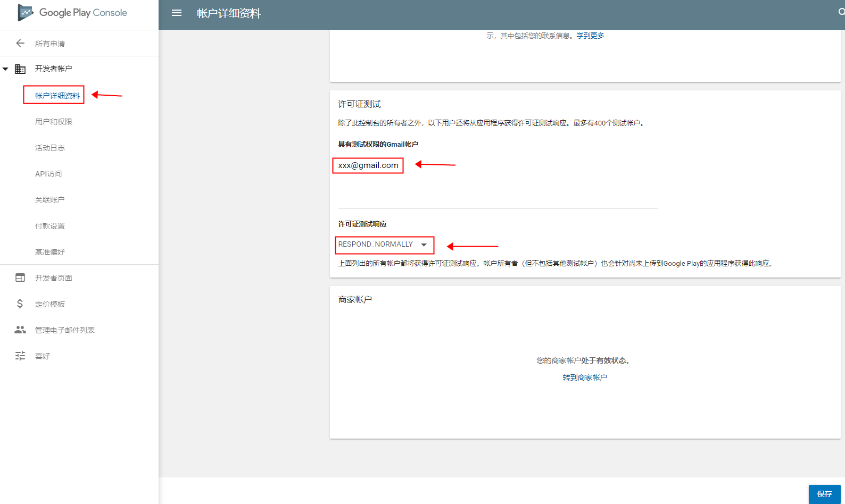Image resolution: width=845 pixels, height=504 pixels.
Task: Open 用户和权限 in the sidebar
Action: [x=54, y=122]
